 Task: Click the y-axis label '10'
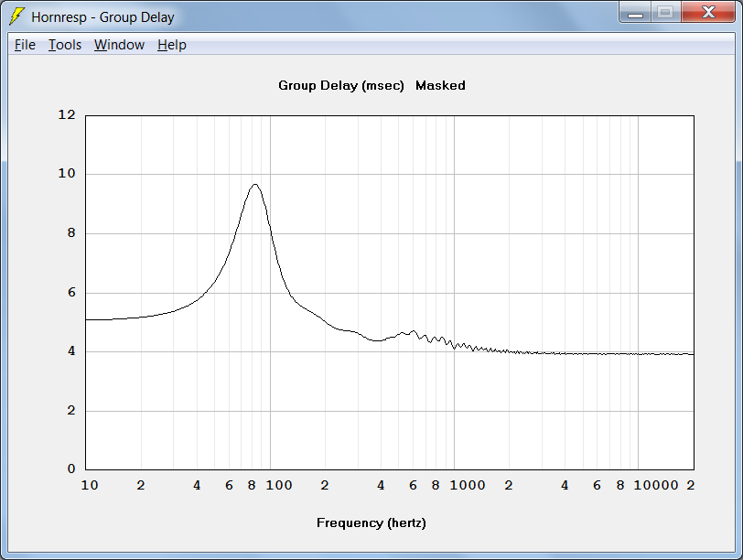(x=67, y=174)
